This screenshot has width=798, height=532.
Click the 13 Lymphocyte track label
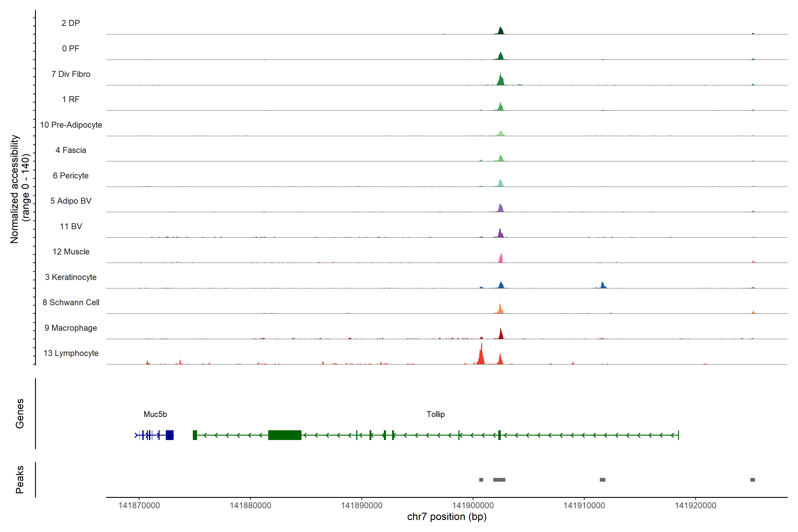71,353
